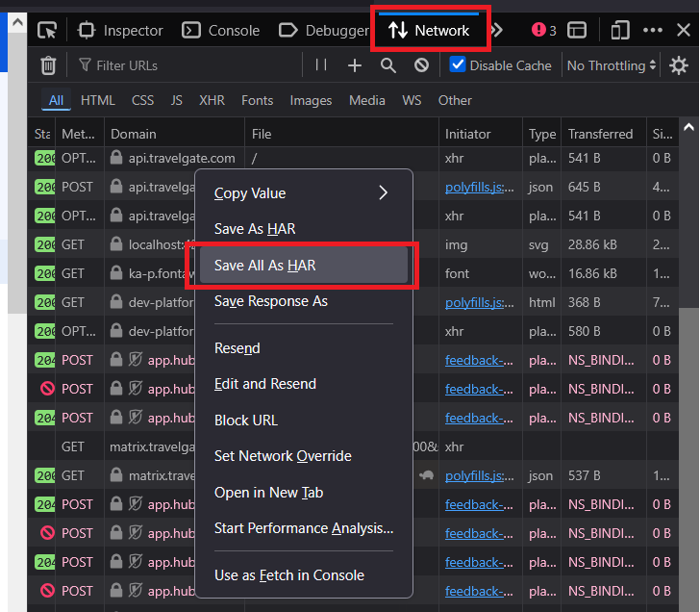Clear the network log with trash icon
Screen dimensions: 700x612
pos(48,65)
